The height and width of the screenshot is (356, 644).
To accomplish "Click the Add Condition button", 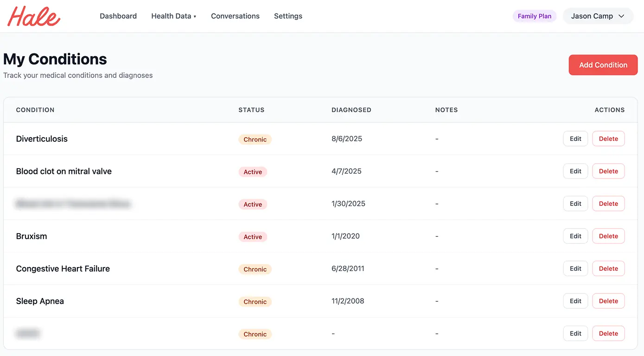I will pyautogui.click(x=603, y=65).
